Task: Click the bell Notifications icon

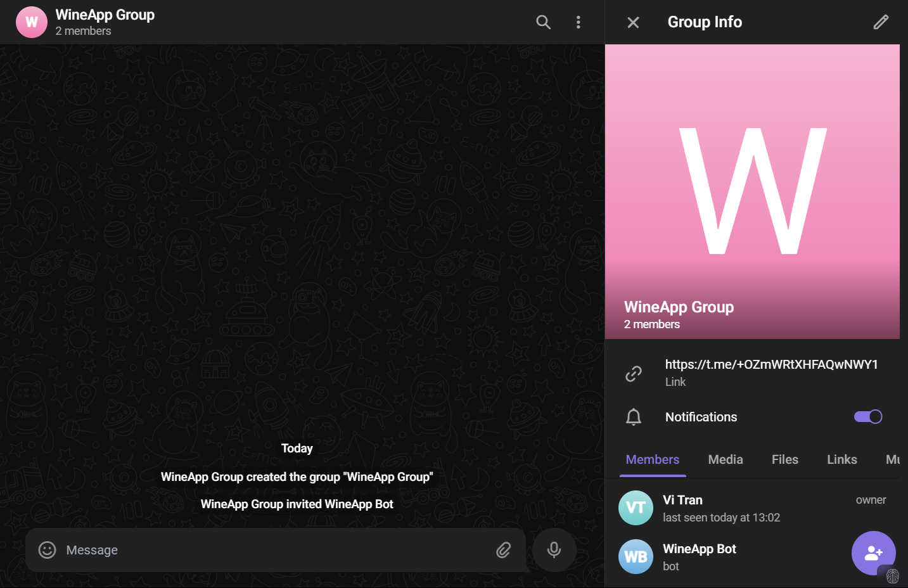Action: (x=634, y=417)
